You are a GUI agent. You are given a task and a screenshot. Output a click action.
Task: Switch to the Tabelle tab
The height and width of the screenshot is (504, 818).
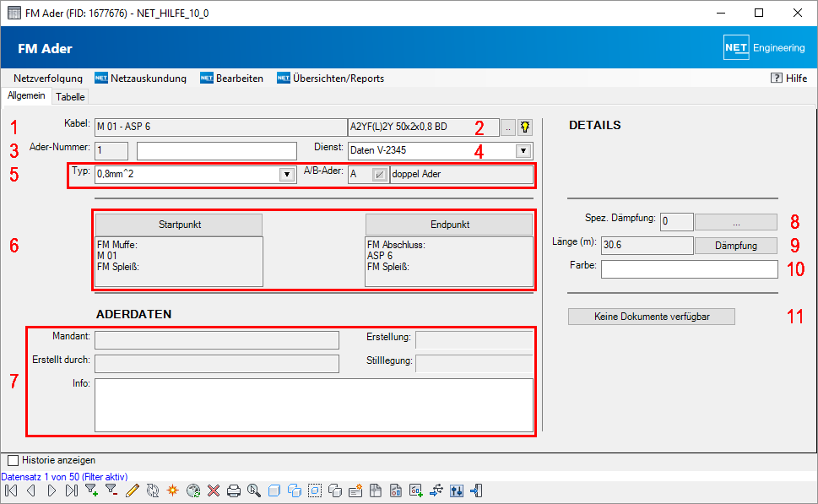pyautogui.click(x=70, y=97)
